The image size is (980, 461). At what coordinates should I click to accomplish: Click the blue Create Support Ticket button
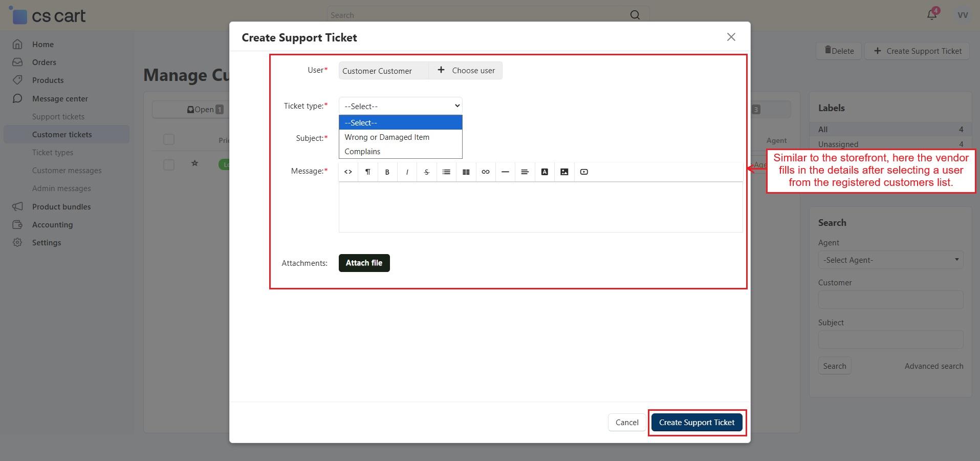696,423
